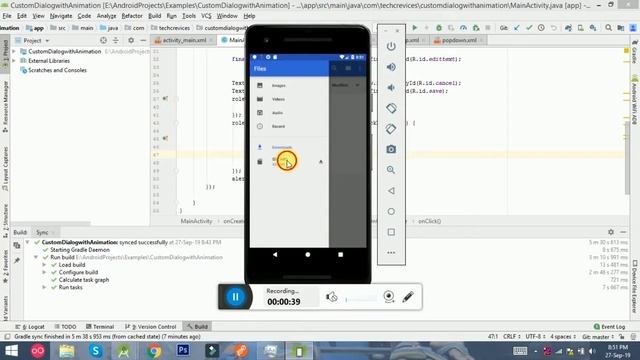The width and height of the screenshot is (640, 360).
Task: Open emulator extended controls three dots
Action: point(391,253)
